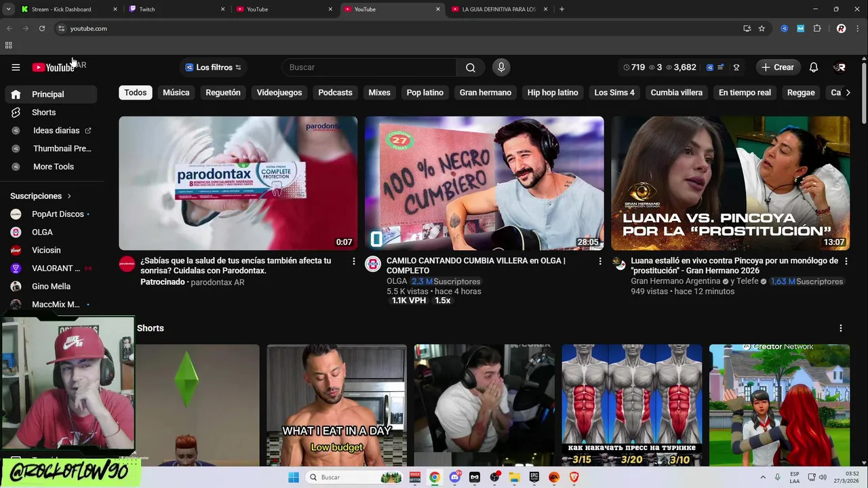
Task: Switch to the Twitch browser tab
Action: click(176, 9)
